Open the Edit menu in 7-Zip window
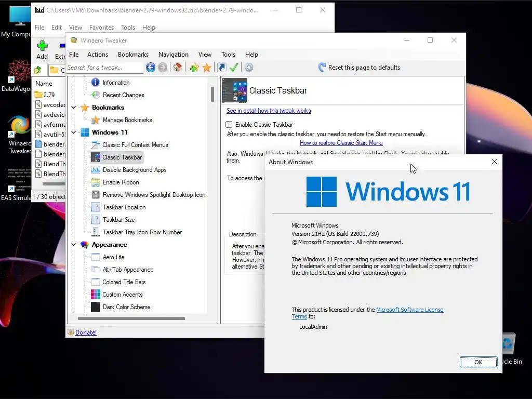The width and height of the screenshot is (532, 399). tap(56, 28)
